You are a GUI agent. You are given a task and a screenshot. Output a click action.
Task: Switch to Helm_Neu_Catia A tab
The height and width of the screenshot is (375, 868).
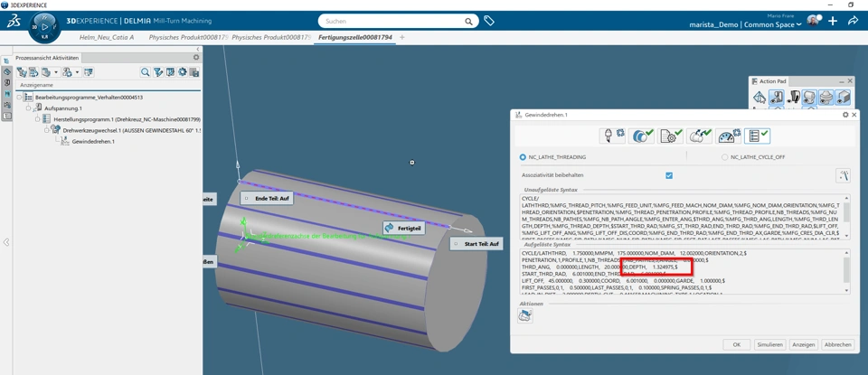coord(107,37)
